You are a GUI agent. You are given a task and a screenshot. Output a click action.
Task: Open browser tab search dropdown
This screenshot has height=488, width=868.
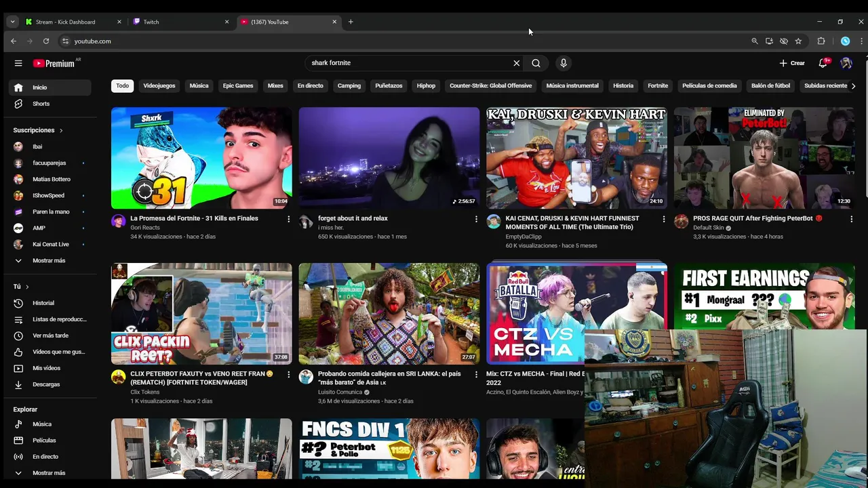click(x=12, y=22)
